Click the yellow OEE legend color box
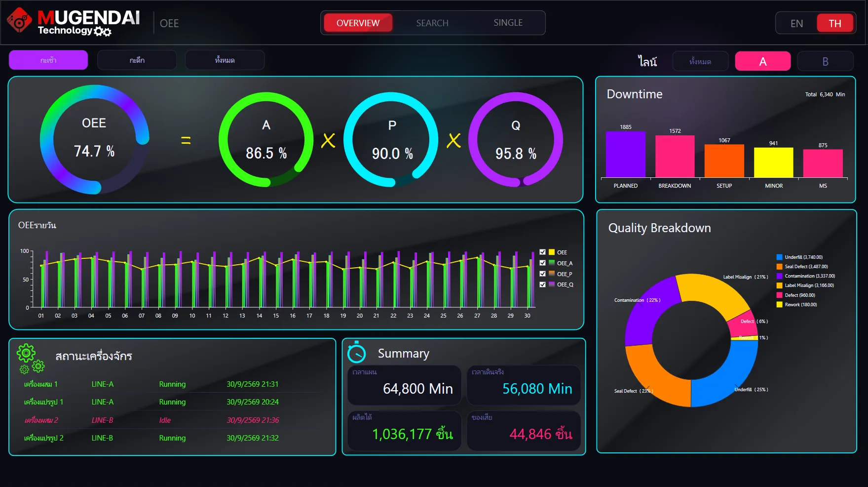This screenshot has height=487, width=868. 552,252
